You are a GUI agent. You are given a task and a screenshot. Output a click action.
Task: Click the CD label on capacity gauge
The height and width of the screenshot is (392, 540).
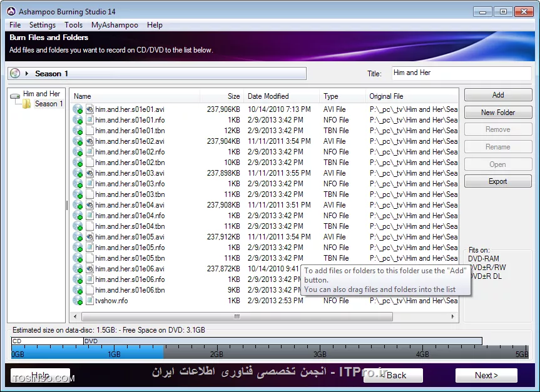click(17, 341)
